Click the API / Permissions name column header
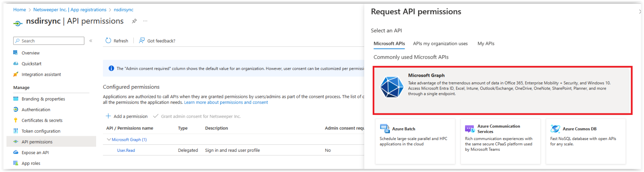The height and width of the screenshot is (172, 644). point(130,128)
